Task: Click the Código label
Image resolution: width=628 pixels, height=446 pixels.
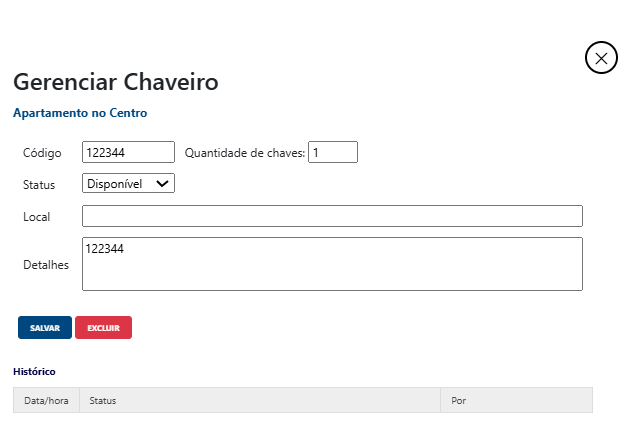Action: (42, 153)
